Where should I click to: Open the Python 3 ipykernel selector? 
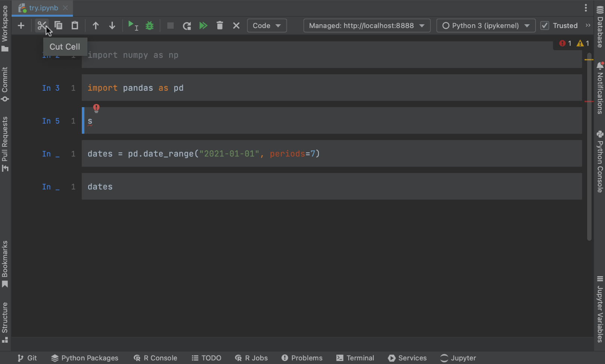[485, 26]
